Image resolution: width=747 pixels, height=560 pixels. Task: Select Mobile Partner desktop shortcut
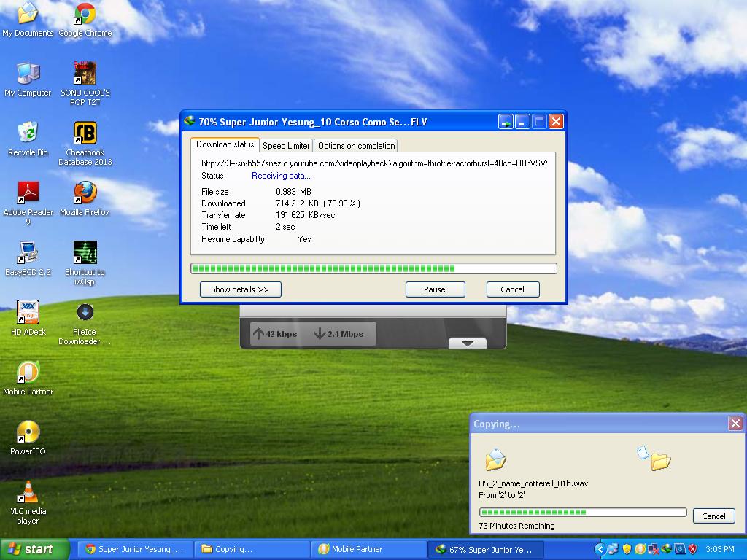[x=28, y=378]
